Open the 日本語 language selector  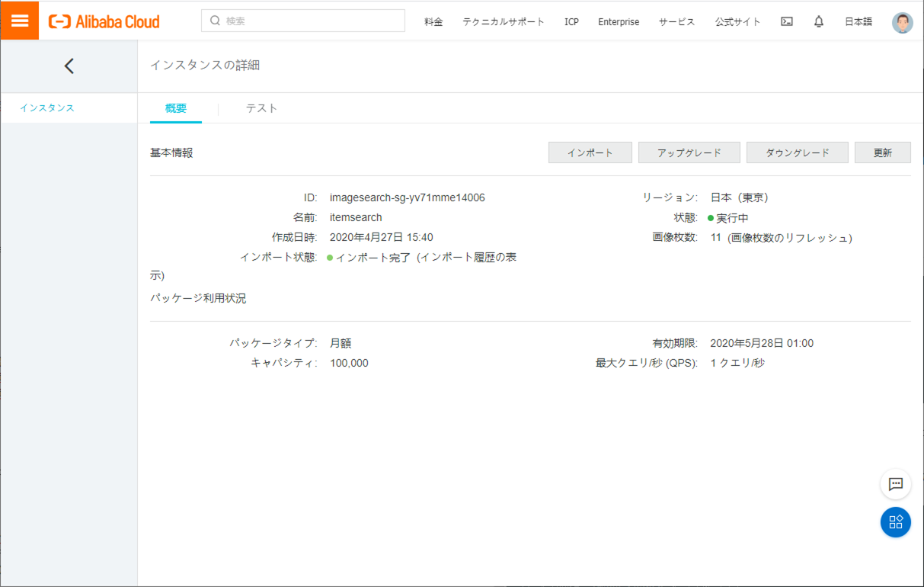click(x=858, y=21)
